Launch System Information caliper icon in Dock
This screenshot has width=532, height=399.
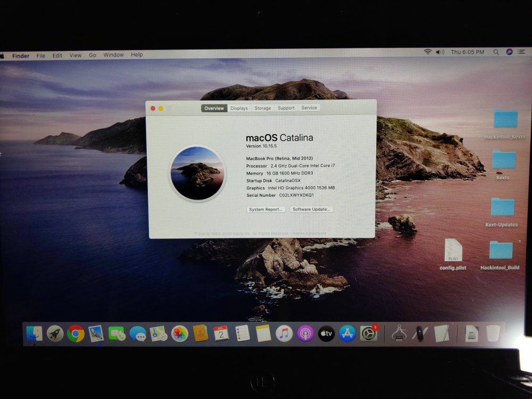coord(400,333)
